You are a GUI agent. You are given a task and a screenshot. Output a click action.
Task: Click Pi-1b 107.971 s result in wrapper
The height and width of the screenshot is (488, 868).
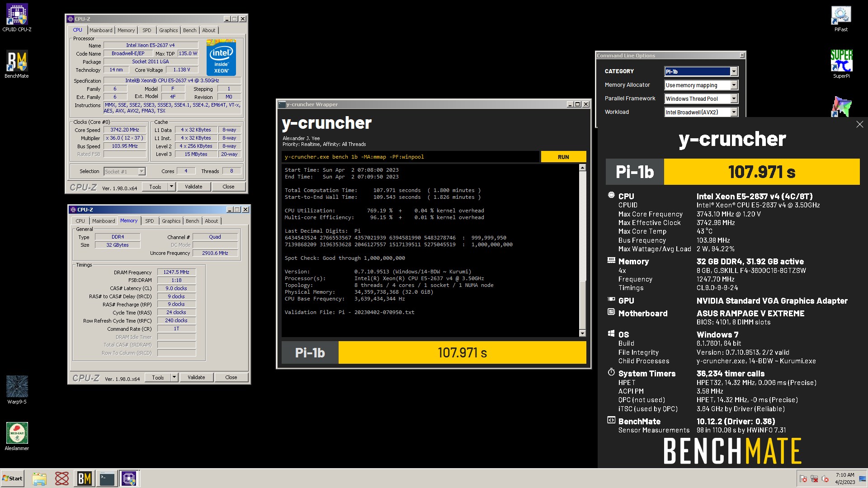click(434, 352)
